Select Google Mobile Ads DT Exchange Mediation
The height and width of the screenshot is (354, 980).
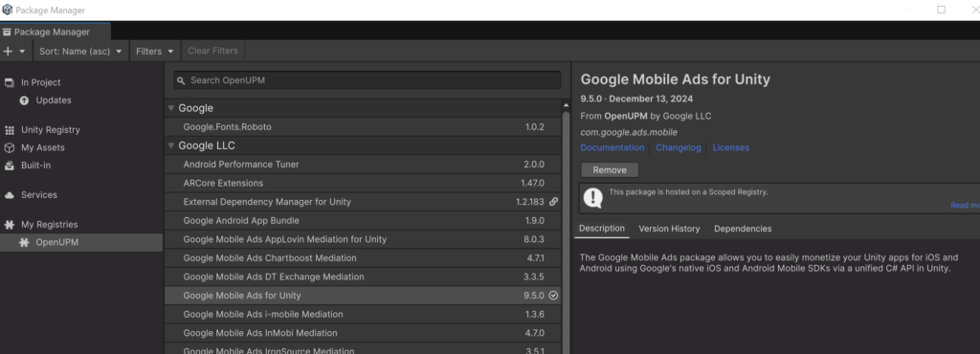pyautogui.click(x=363, y=277)
